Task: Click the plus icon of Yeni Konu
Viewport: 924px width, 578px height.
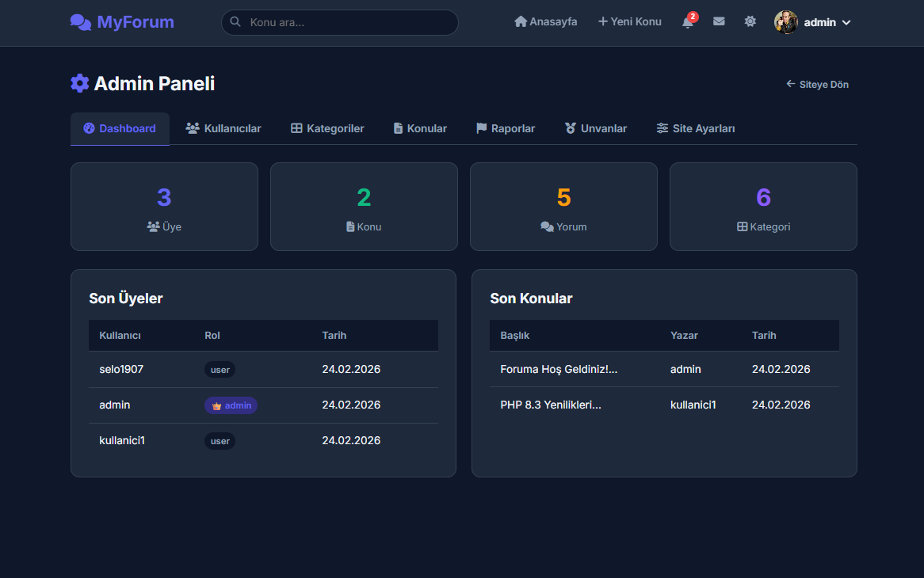Action: [x=603, y=22]
